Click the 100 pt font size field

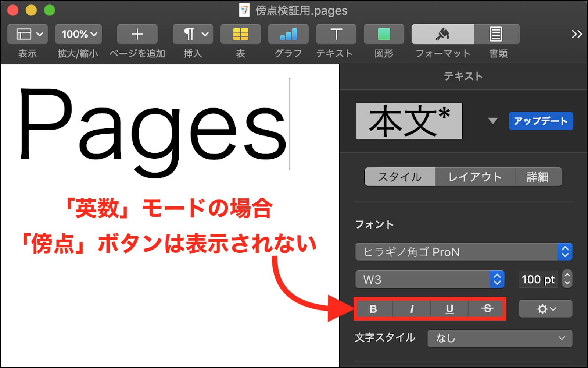[x=538, y=280]
